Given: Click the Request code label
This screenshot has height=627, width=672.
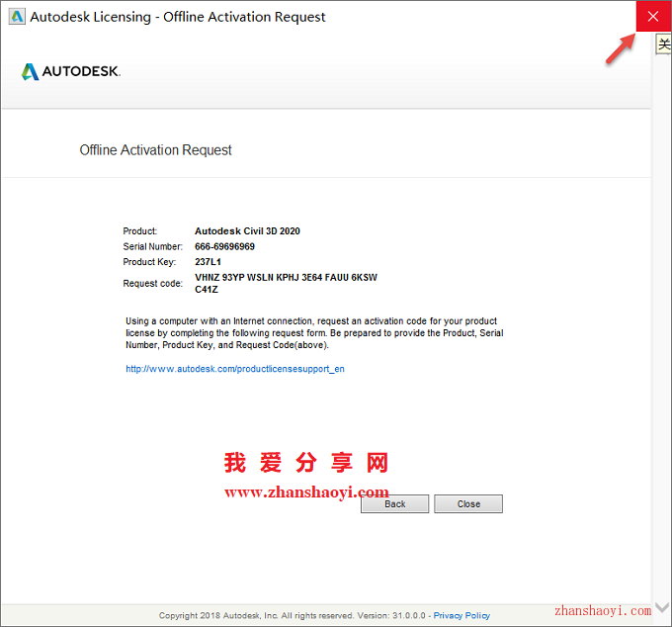Looking at the screenshot, I should coord(152,284).
